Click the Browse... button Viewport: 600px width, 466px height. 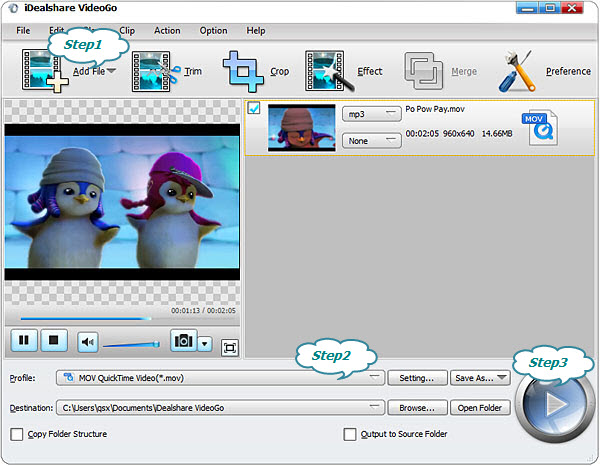417,408
